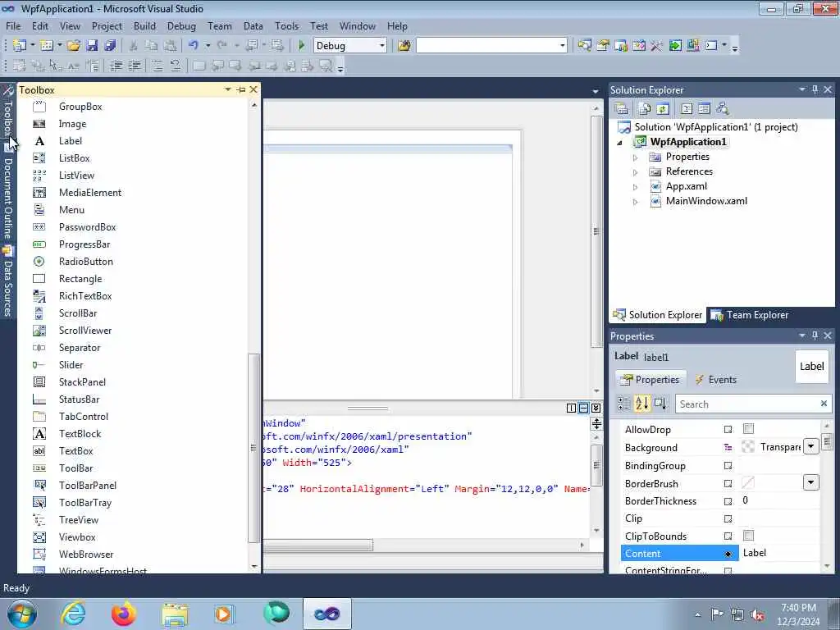
Task: Click View Class Diagram icon in Solution Explorer
Action: pos(723,109)
